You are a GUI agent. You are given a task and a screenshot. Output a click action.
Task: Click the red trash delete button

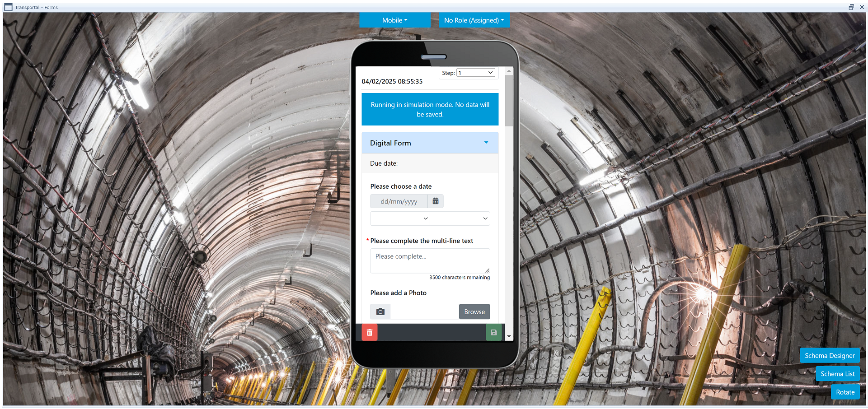(x=370, y=333)
